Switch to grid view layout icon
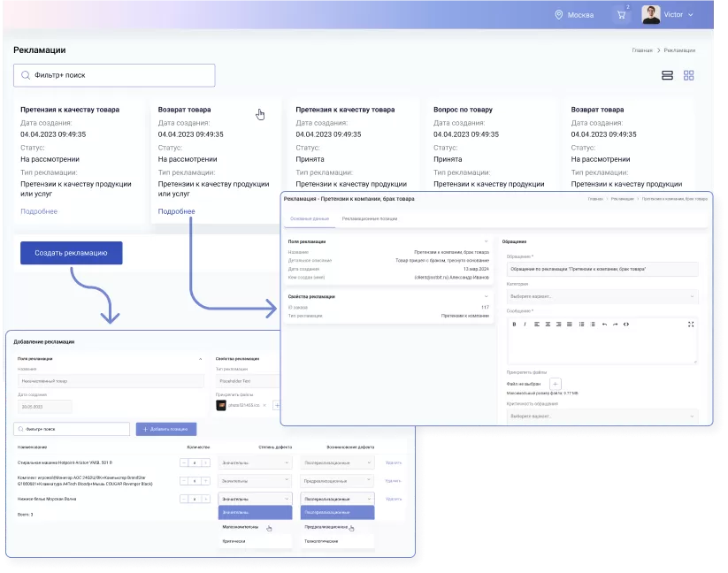Viewport: 728px width, 573px height. tap(689, 76)
